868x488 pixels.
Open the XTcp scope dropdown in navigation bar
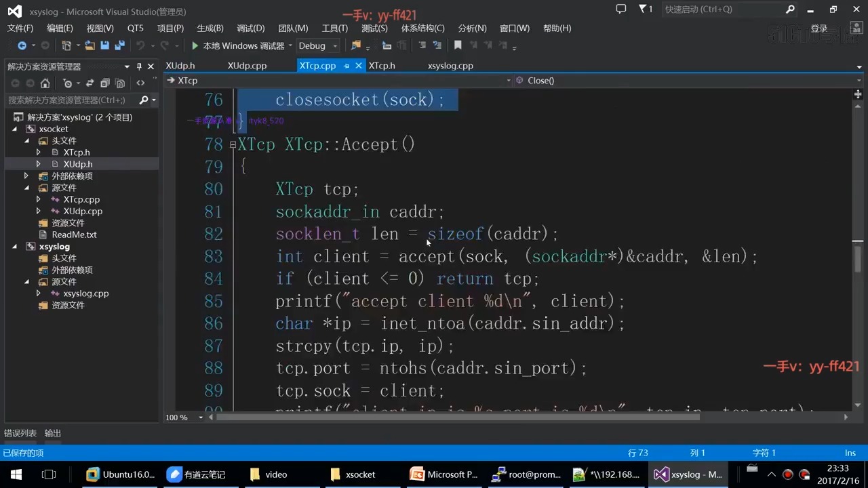coord(509,81)
